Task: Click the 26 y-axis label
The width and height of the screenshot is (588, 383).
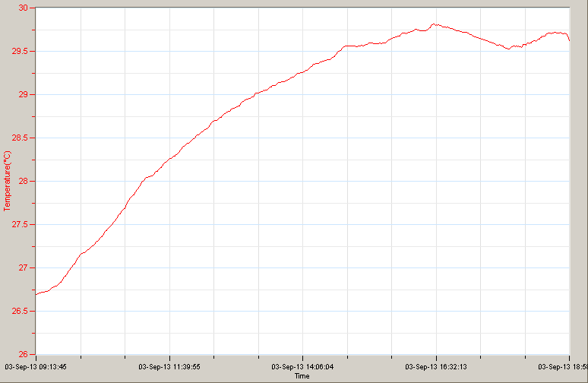Action: (24, 354)
